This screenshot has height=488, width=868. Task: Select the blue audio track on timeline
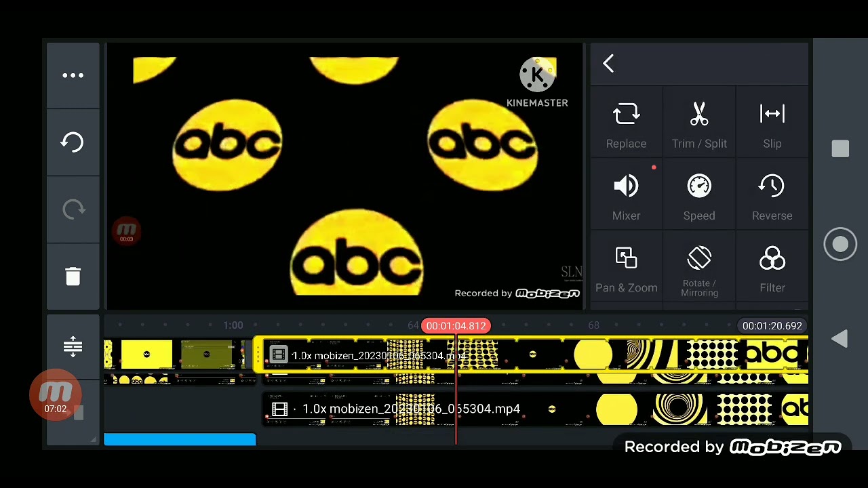tap(180, 439)
